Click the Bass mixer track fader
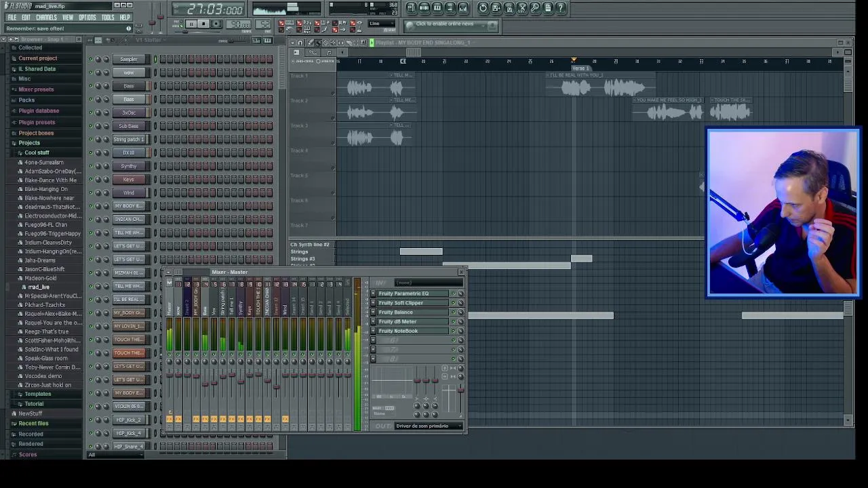The height and width of the screenshot is (488, 868). click(x=205, y=384)
